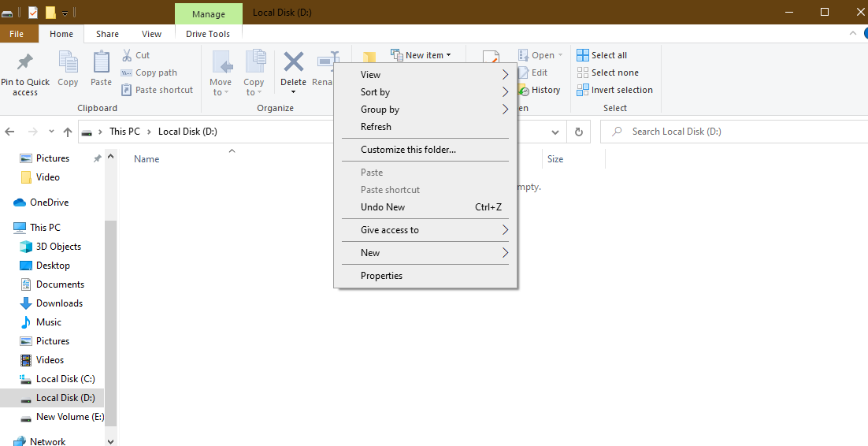Screen dimensions: 868x446
Task: Navigate up one folder with Up arrow
Action: 68,132
